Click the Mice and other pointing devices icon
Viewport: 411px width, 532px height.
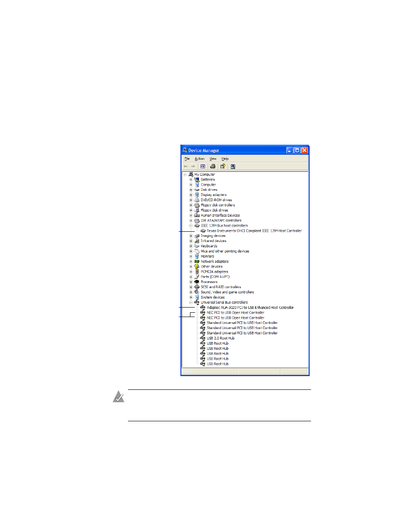[197, 251]
